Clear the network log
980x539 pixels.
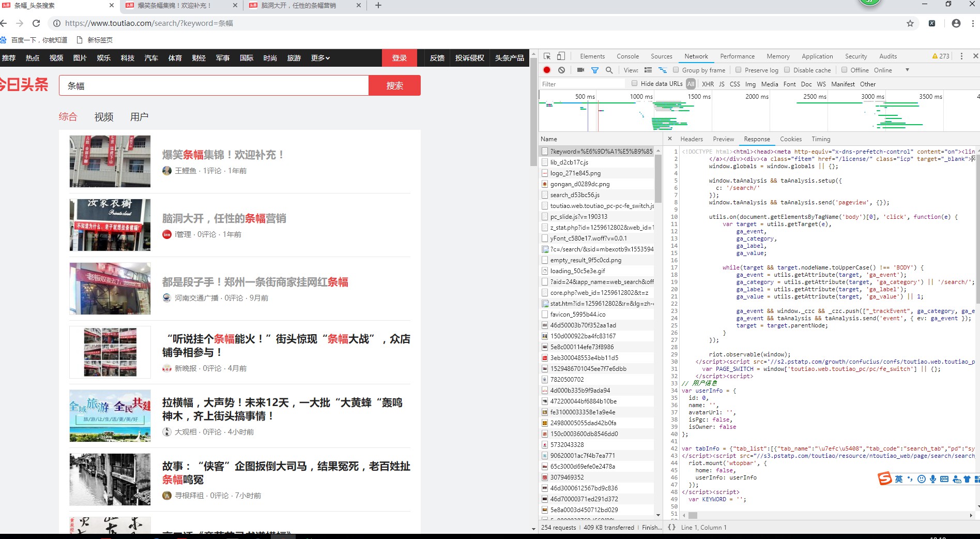coord(561,70)
